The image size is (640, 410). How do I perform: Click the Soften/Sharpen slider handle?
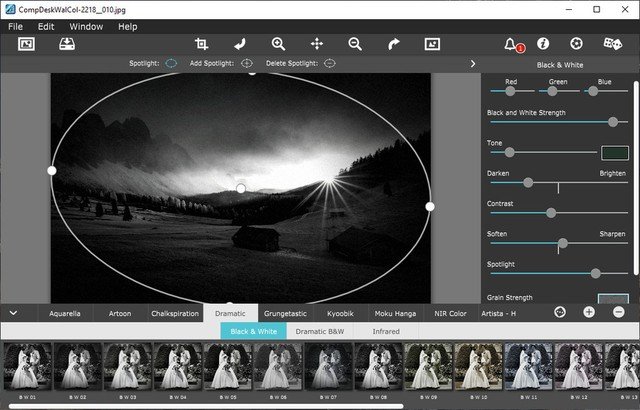563,243
